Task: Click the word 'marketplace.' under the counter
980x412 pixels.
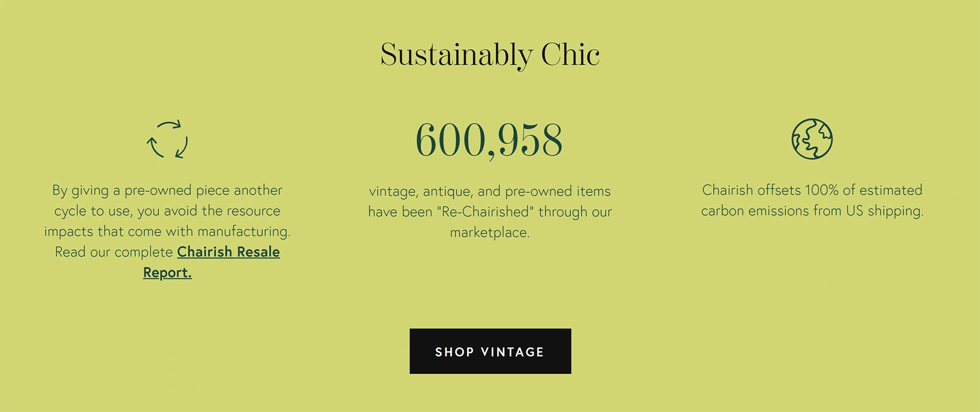Action: point(490,232)
